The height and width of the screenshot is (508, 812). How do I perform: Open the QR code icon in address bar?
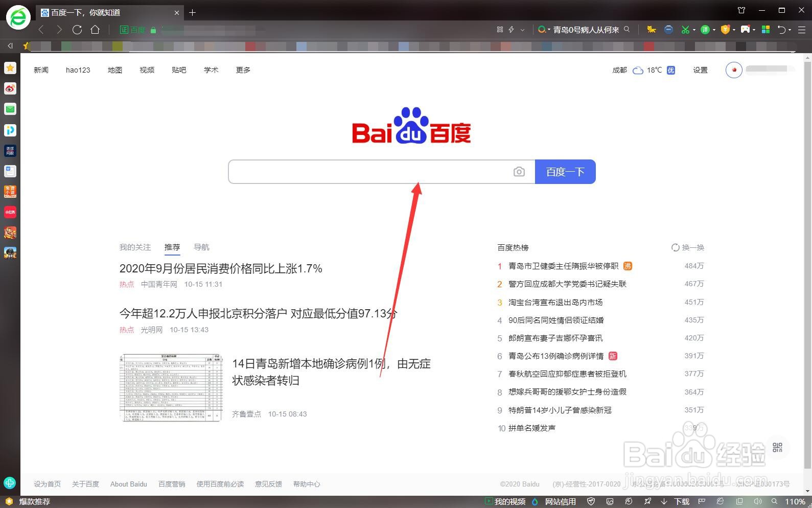click(500, 30)
